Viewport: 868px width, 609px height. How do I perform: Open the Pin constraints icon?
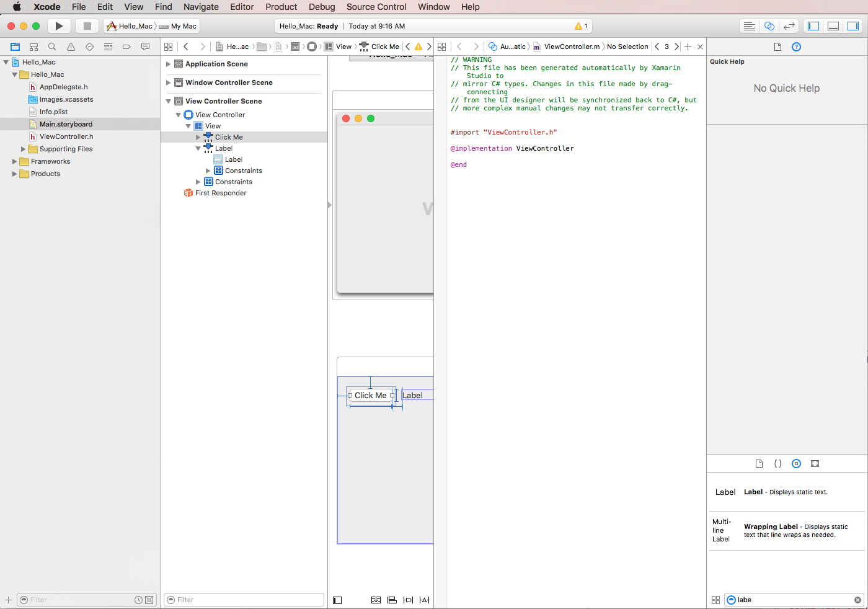click(408, 600)
